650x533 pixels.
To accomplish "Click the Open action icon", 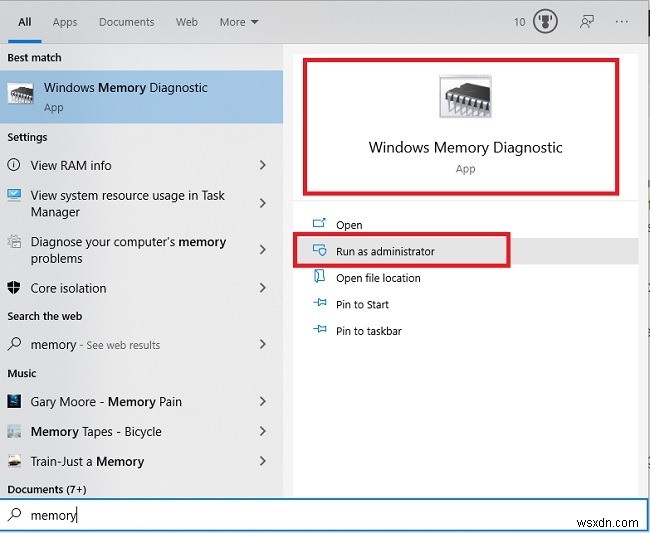I will pyautogui.click(x=319, y=223).
